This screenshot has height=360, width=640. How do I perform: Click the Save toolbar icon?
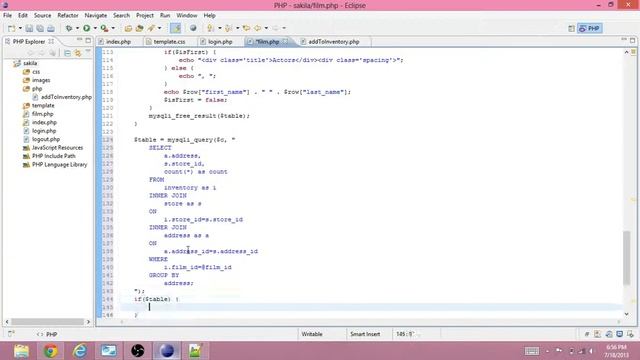29,28
